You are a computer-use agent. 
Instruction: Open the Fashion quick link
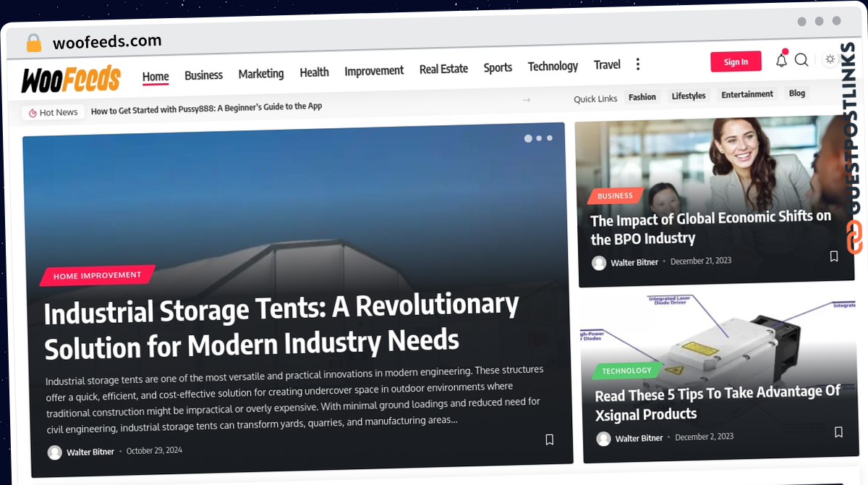click(642, 97)
